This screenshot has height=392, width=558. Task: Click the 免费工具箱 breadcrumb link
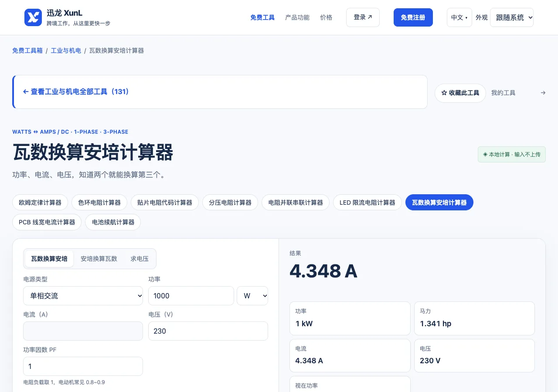pyautogui.click(x=27, y=51)
